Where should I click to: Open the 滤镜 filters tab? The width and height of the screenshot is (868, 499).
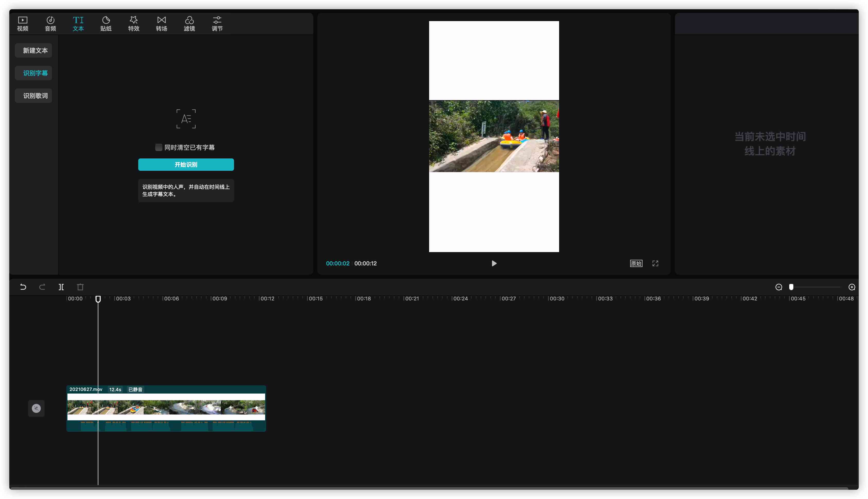(x=189, y=24)
